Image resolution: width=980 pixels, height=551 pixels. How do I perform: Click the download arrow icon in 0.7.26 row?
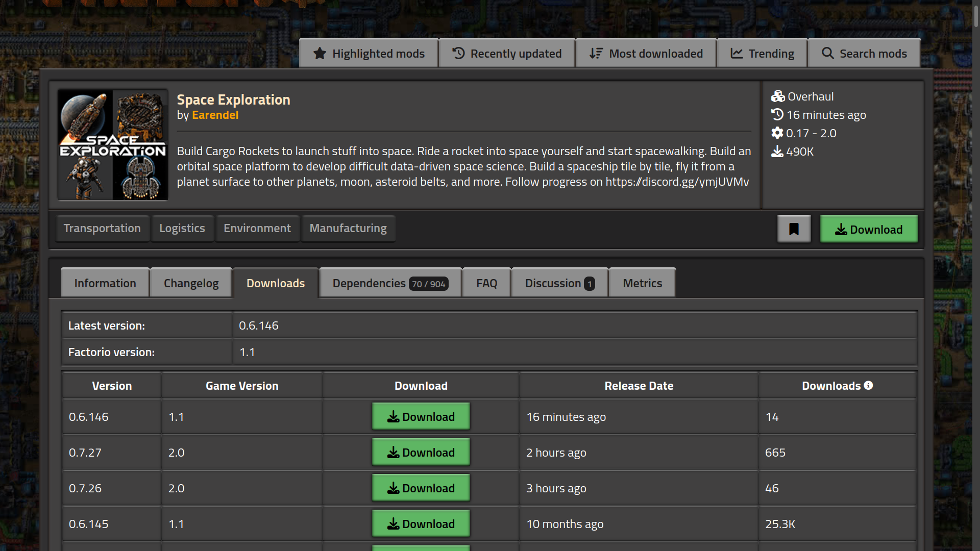click(393, 488)
